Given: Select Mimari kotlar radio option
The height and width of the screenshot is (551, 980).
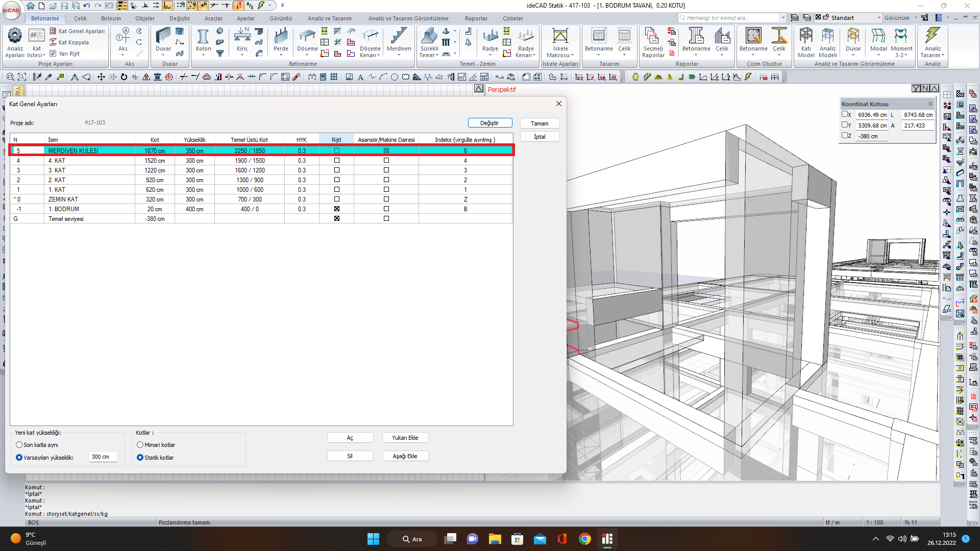Looking at the screenshot, I should coord(140,445).
